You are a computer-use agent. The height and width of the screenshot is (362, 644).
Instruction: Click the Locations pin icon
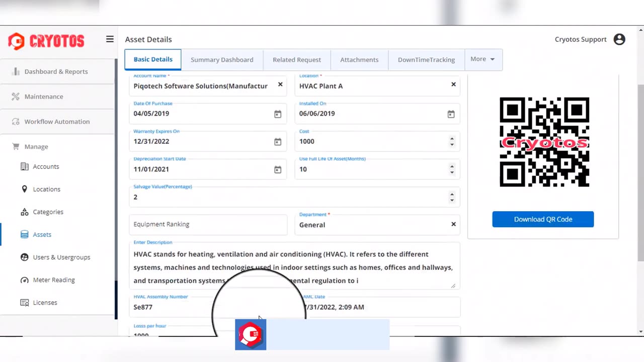click(24, 189)
